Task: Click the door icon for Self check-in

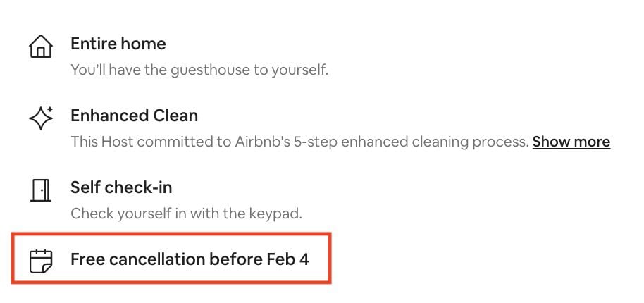Action: click(41, 190)
